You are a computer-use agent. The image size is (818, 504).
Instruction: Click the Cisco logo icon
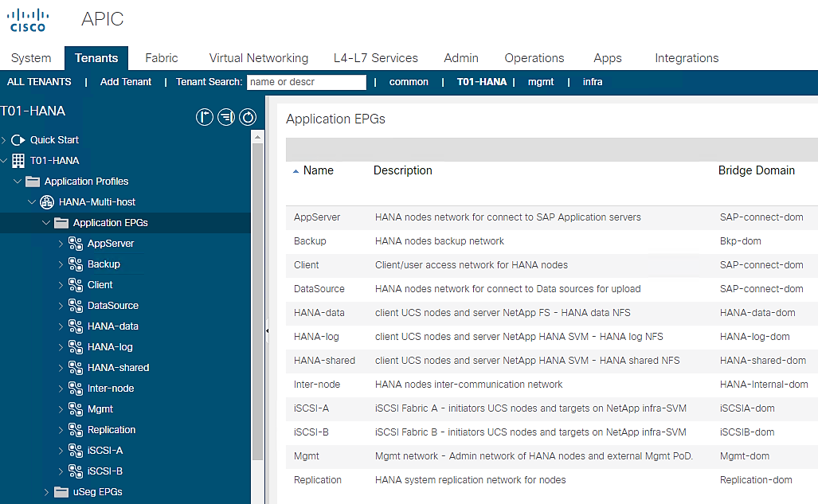point(27,21)
